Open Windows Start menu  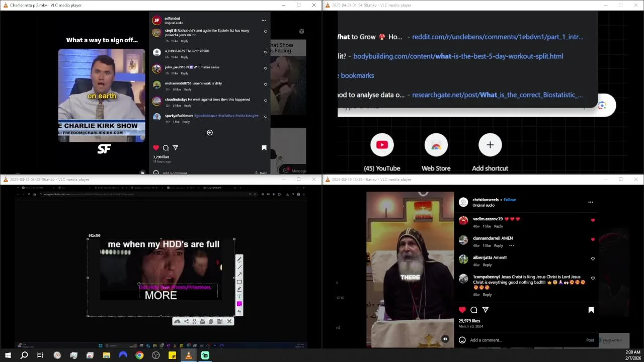tap(8, 355)
